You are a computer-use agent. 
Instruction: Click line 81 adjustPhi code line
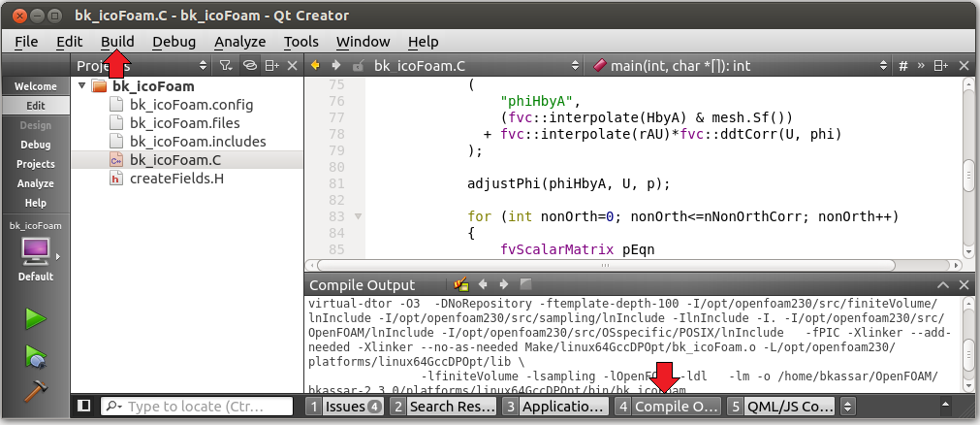(569, 184)
